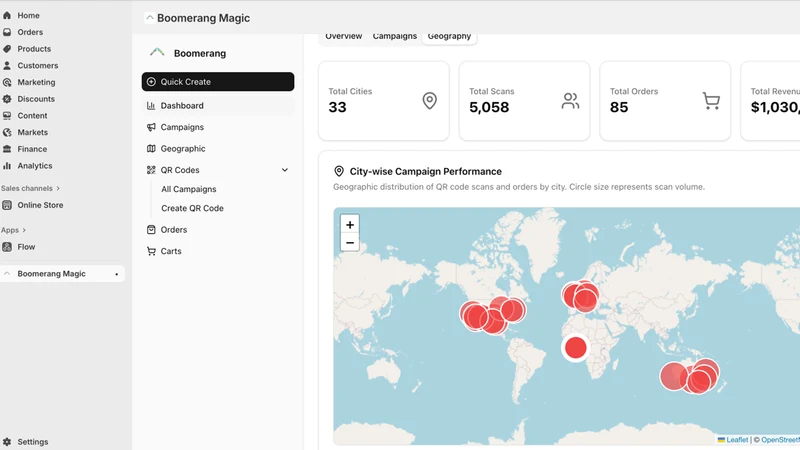Click the Total Orders cart icon
The image size is (800, 450).
tap(711, 101)
